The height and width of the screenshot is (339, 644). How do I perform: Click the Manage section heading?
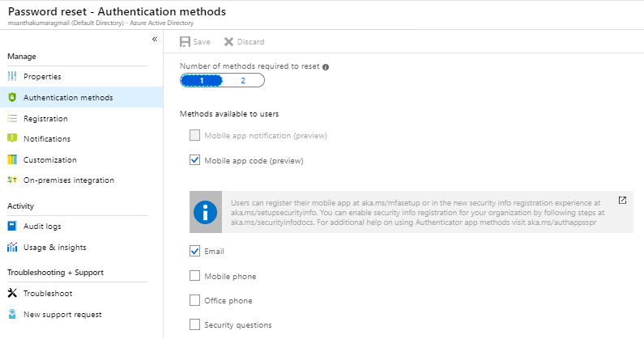point(22,56)
